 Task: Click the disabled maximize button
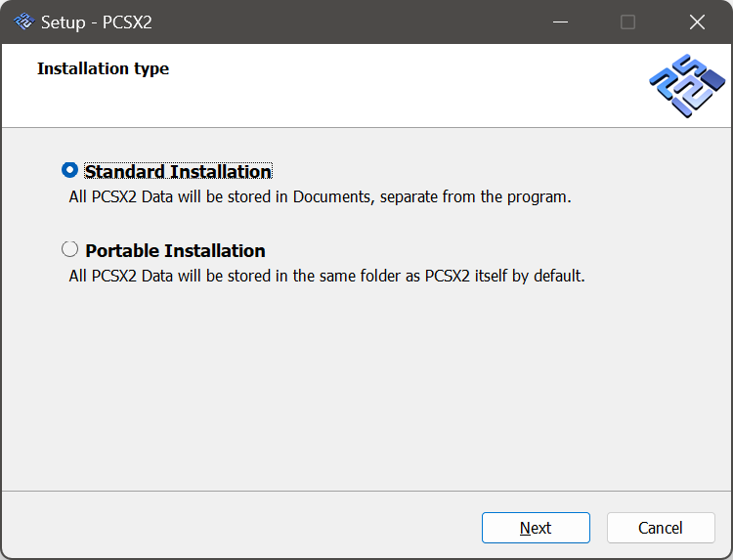(627, 22)
